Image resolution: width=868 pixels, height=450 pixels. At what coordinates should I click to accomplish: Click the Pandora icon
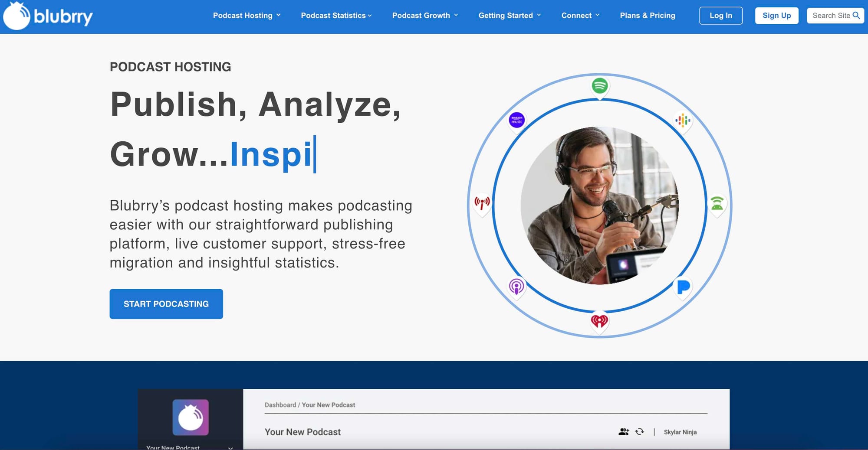[683, 287]
